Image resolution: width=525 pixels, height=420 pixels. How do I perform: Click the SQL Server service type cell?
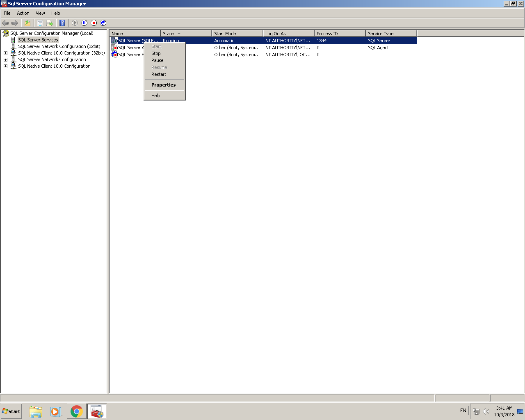click(x=379, y=41)
